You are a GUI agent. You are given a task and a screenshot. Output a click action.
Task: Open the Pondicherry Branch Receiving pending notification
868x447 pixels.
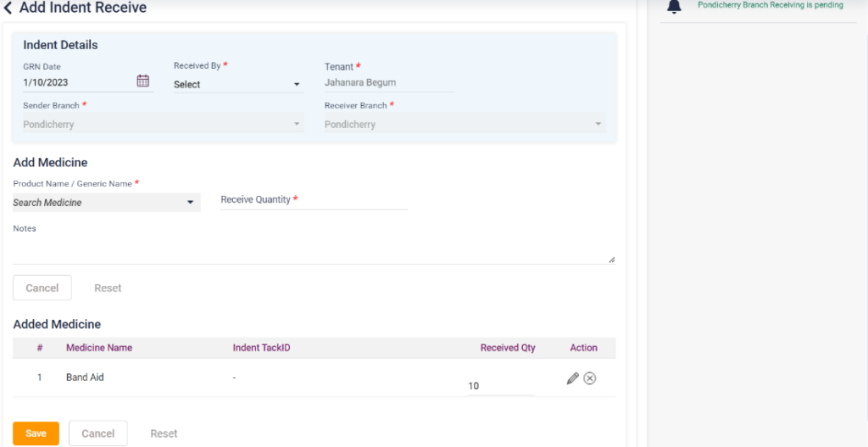770,5
